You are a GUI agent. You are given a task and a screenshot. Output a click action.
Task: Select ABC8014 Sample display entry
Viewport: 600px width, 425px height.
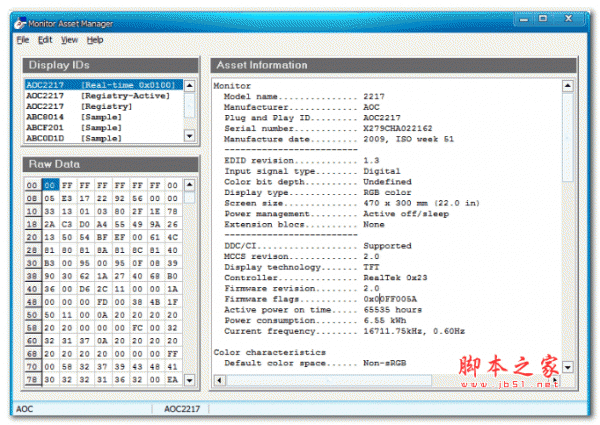point(104,117)
